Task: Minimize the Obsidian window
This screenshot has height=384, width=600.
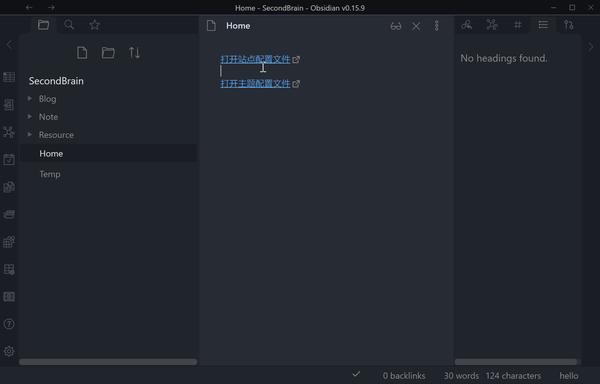Action: point(554,7)
